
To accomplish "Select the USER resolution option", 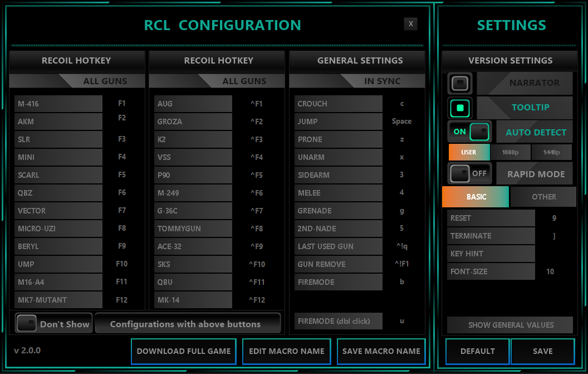I will click(469, 152).
